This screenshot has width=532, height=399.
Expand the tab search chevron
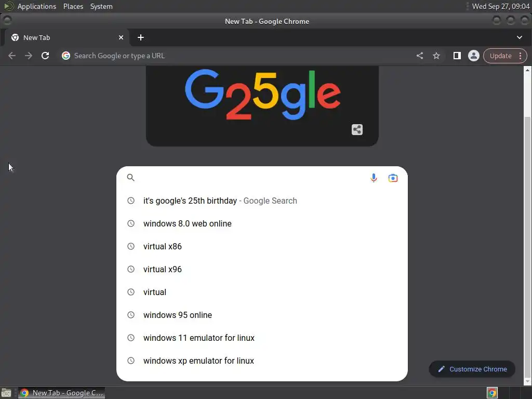click(x=520, y=37)
